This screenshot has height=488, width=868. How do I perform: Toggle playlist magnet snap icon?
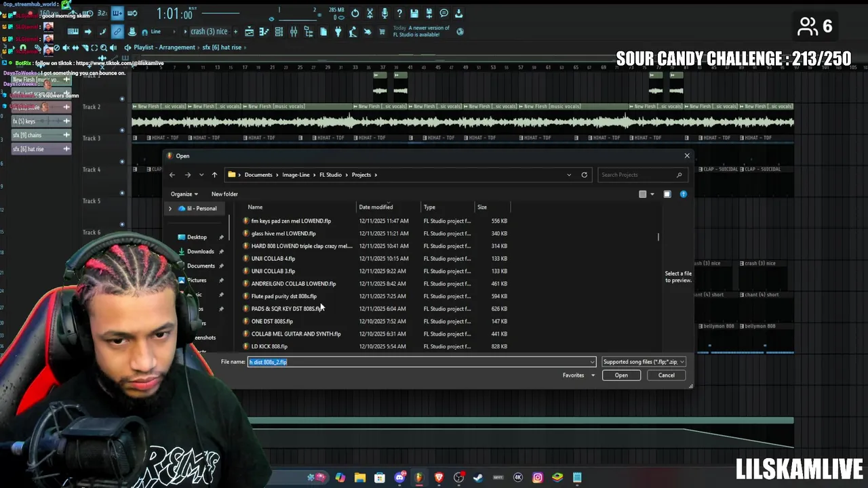23,47
